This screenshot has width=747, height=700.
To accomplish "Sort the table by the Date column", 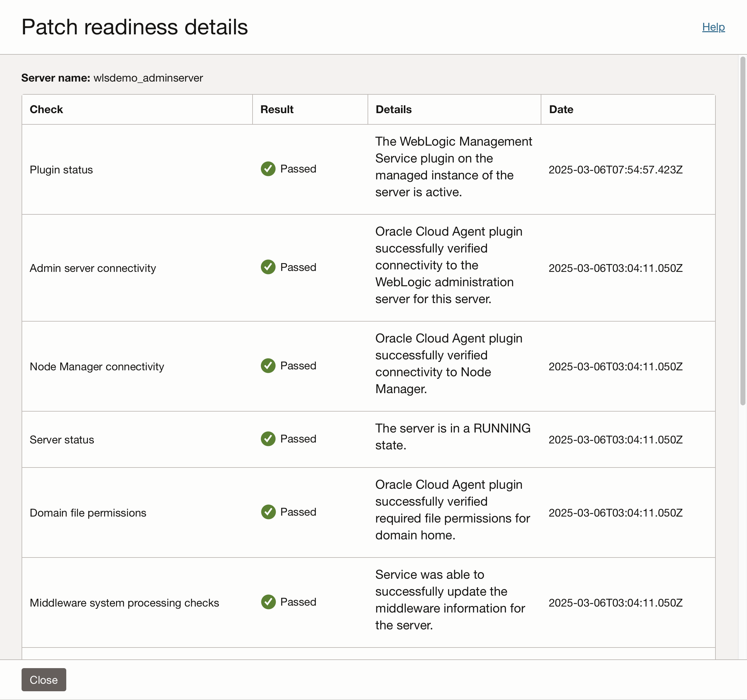I will 561,109.
